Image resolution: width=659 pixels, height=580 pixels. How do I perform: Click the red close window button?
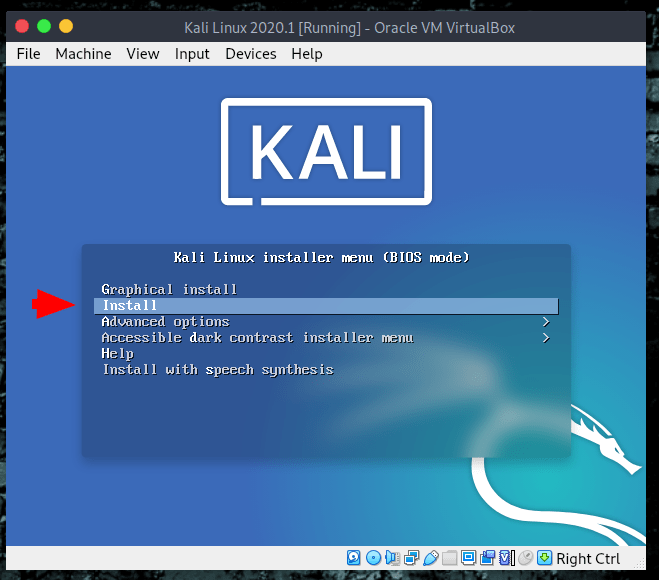22,26
